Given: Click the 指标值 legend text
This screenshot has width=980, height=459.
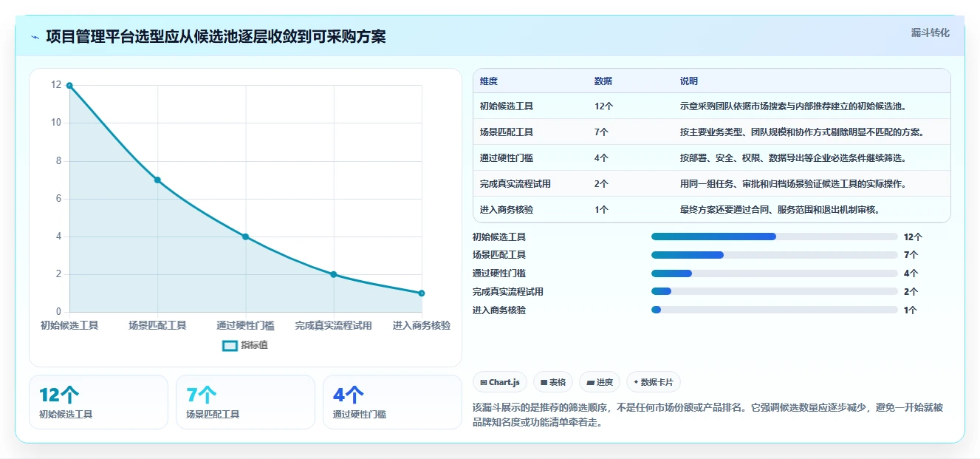Looking at the screenshot, I should click(x=255, y=345).
